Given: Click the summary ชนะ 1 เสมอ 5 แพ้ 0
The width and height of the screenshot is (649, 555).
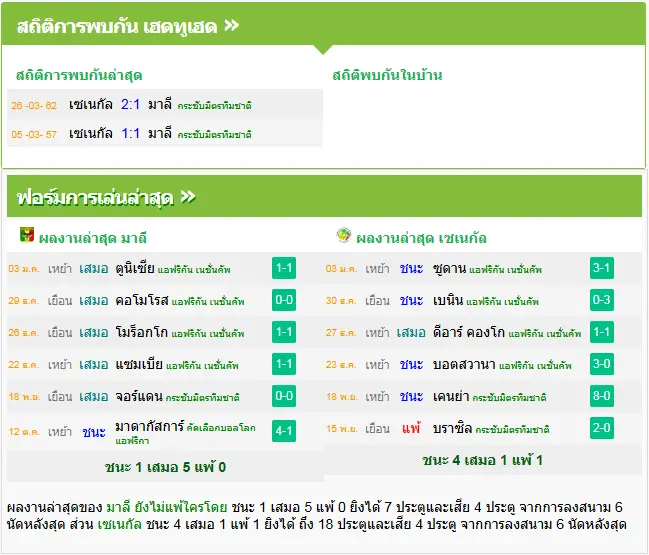Looking at the screenshot, I should tap(165, 467).
